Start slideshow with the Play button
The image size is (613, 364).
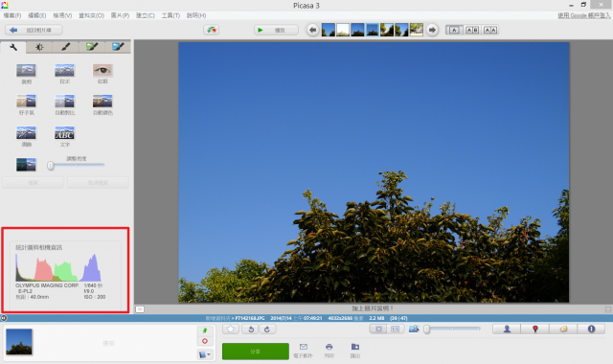point(276,30)
